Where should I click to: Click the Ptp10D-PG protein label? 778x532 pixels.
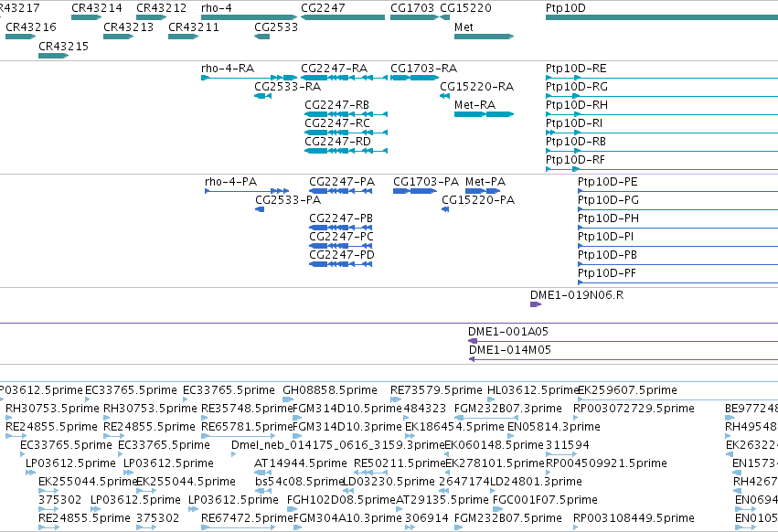click(608, 200)
